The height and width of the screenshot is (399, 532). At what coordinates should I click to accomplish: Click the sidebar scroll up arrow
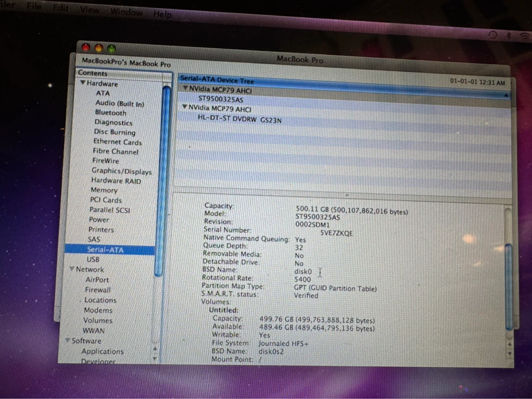[x=155, y=348]
